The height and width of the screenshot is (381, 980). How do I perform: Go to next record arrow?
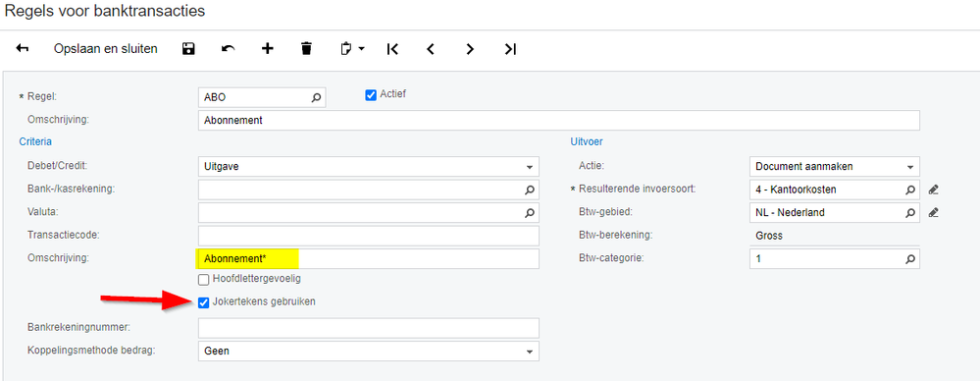point(470,49)
